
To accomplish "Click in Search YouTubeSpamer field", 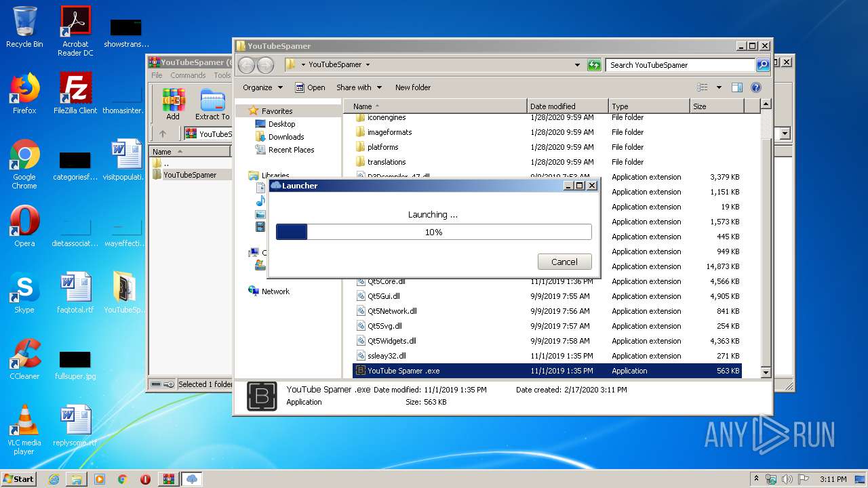I will (x=680, y=65).
